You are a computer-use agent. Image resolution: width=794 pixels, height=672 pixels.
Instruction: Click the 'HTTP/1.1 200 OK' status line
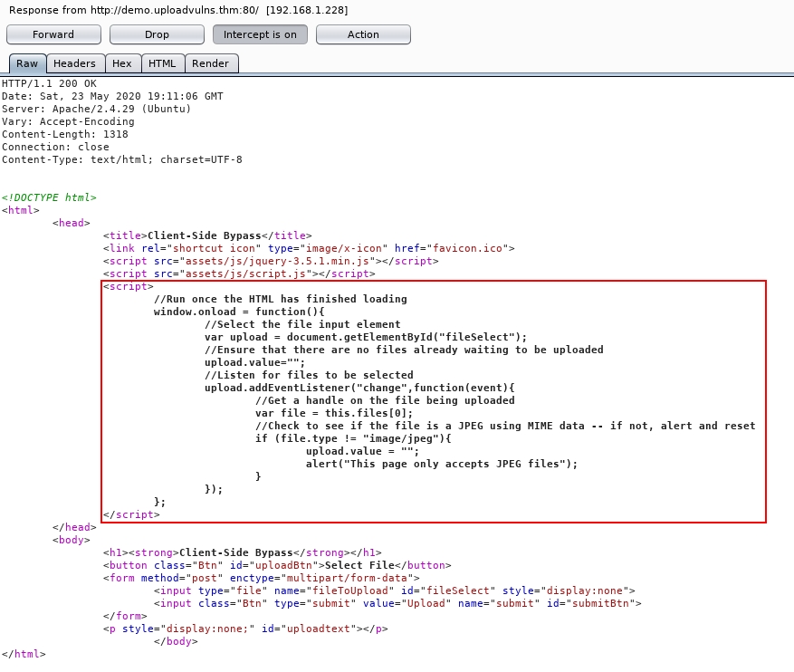pos(49,83)
